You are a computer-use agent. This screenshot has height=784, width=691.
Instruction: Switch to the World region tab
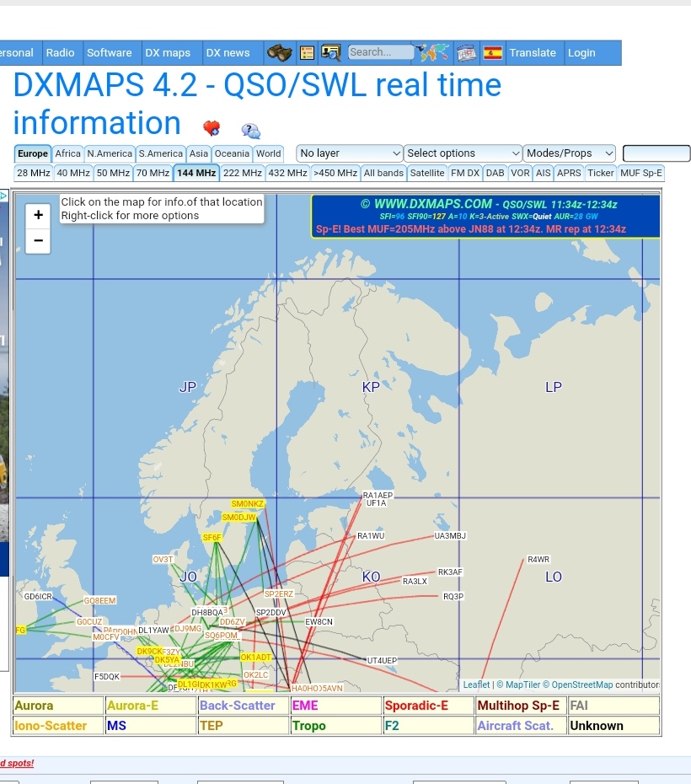[268, 153]
